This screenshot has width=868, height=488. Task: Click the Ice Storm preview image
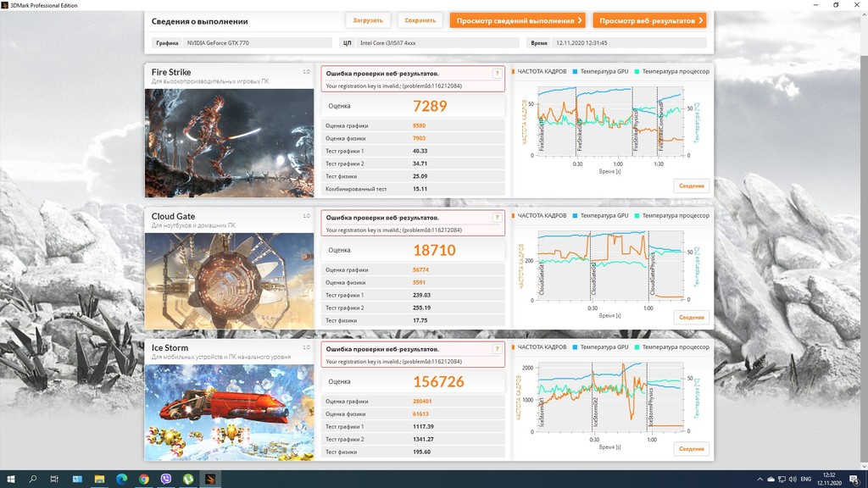click(229, 413)
